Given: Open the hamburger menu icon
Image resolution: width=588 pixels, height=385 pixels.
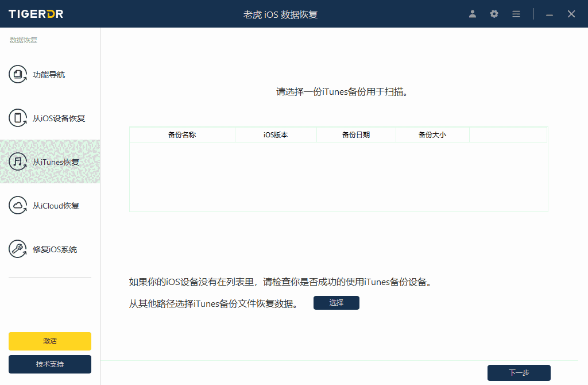Looking at the screenshot, I should (x=516, y=14).
